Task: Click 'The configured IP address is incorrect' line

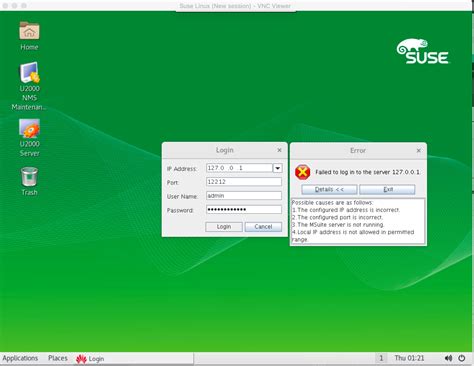Action: pos(346,210)
